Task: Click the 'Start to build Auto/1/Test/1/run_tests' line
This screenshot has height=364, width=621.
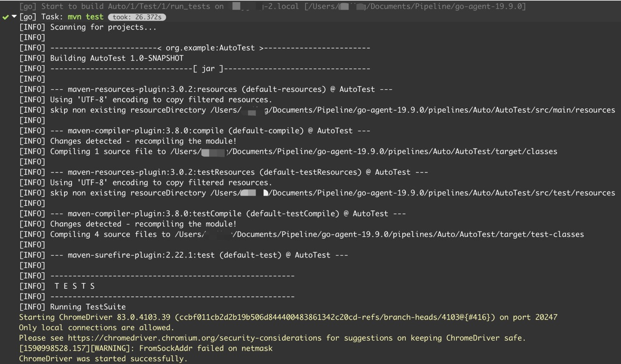Action: click(121, 7)
